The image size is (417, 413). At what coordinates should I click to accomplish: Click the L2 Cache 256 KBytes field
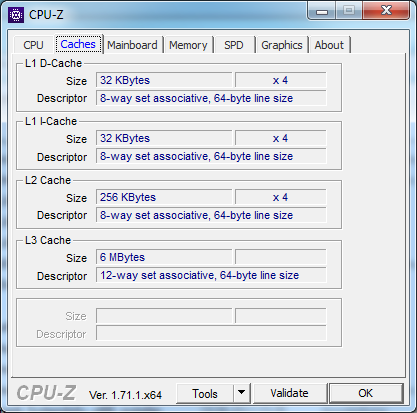click(x=164, y=197)
